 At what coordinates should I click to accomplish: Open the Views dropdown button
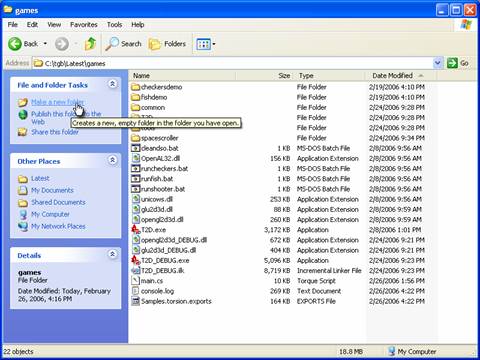206,44
